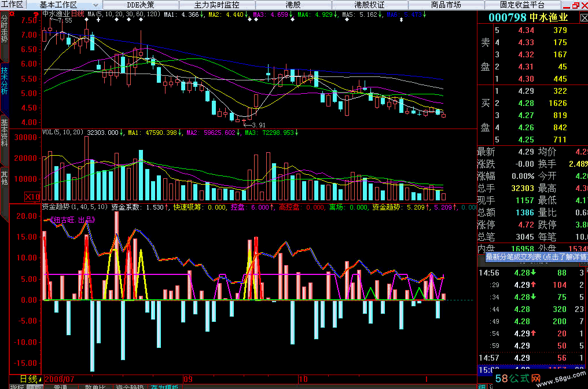
Task: Click the 《纽古旺.出品》 label
Action: point(72,220)
